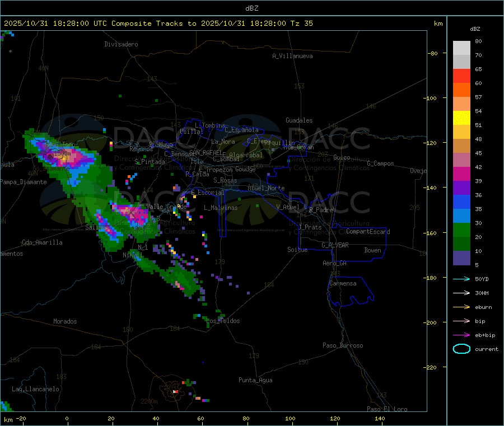This screenshot has height=426, width=504.
Task: Click the magenta eb+bip arrow legend icon
Action: pyautogui.click(x=461, y=335)
